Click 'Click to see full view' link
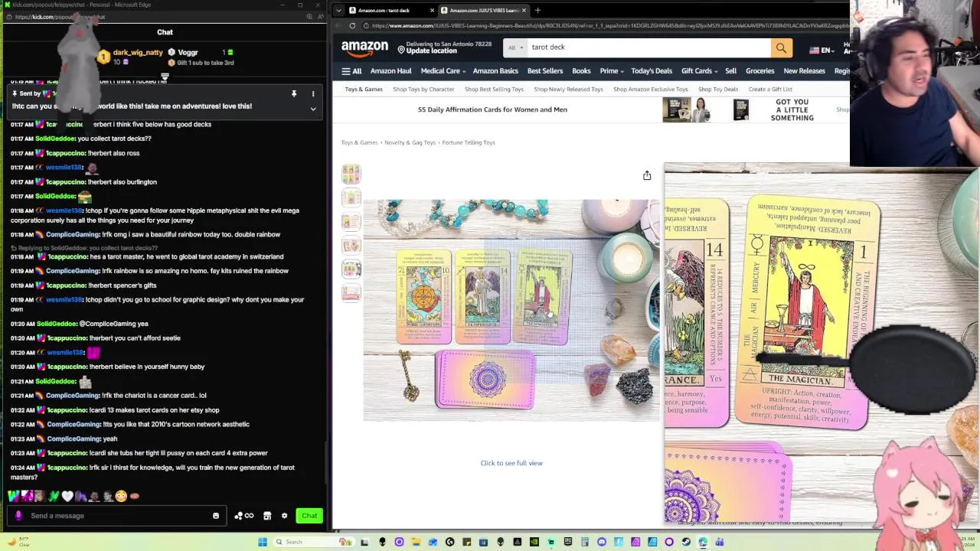This screenshot has width=980, height=551. [511, 463]
